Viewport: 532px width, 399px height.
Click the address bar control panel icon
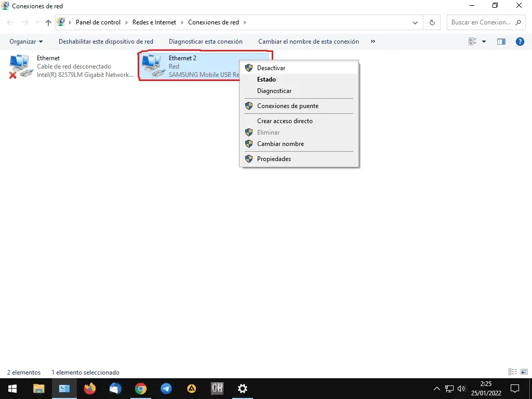click(x=61, y=22)
